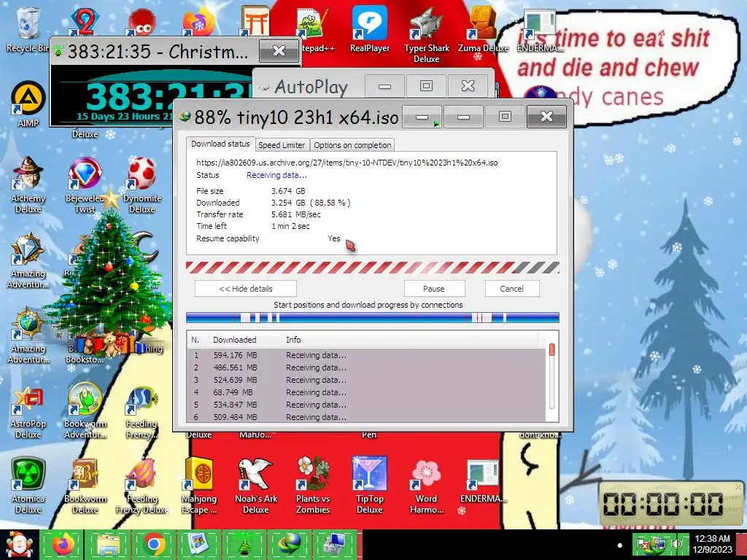Open Bookworm Deluxe desktop shortcut

[85, 486]
